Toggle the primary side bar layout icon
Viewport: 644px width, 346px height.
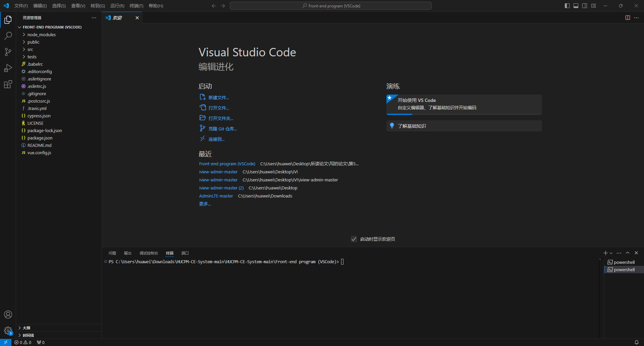(x=567, y=6)
